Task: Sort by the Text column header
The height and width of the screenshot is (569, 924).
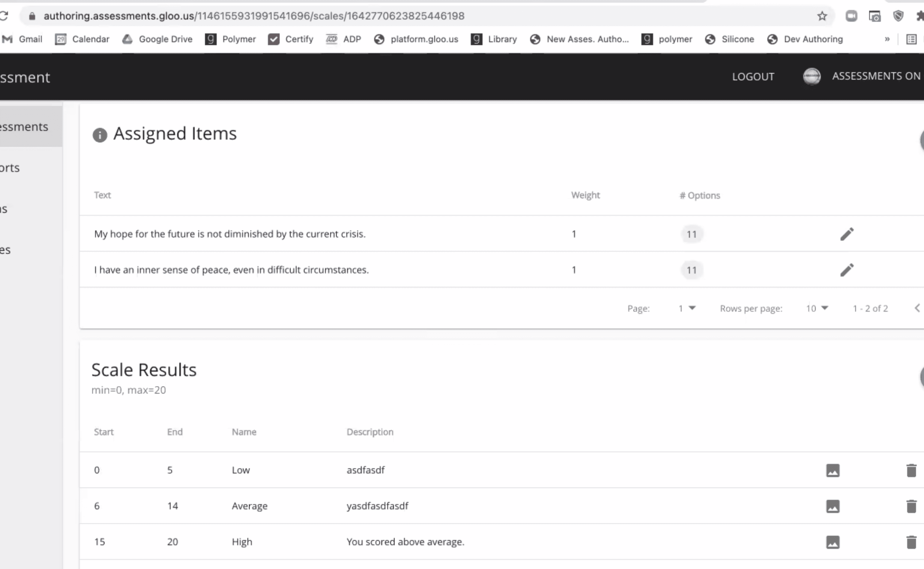Action: pos(102,195)
